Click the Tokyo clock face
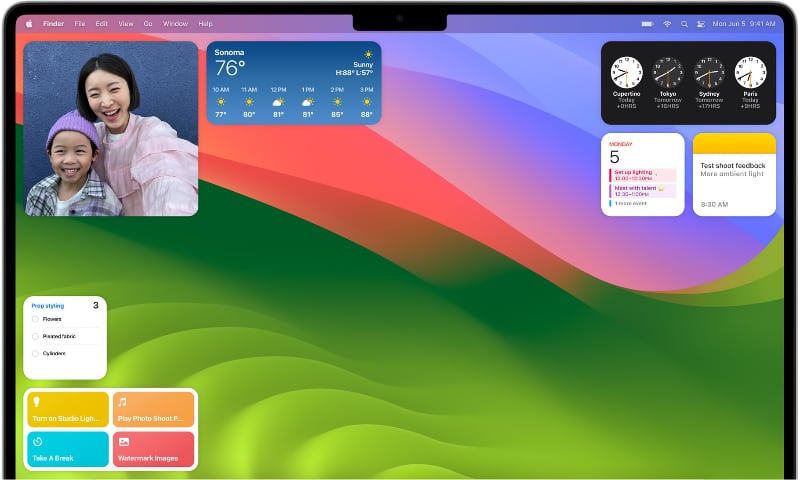Image resolution: width=800 pixels, height=480 pixels. pyautogui.click(x=667, y=72)
